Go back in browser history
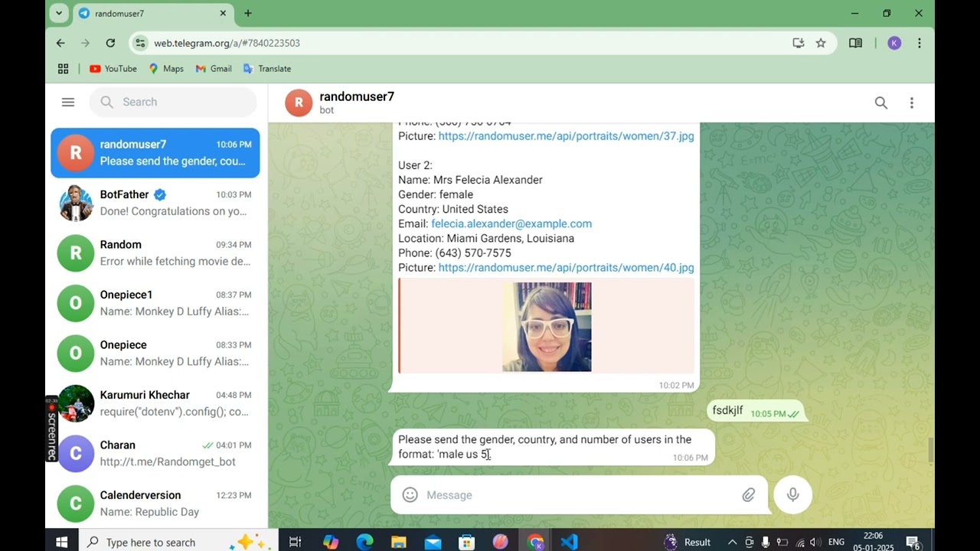Viewport: 980px width, 551px height. point(60,43)
